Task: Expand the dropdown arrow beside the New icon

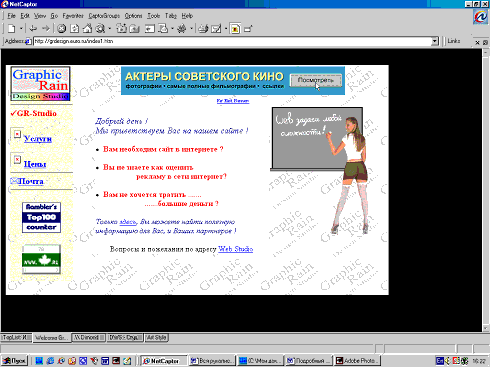Action: click(21, 29)
